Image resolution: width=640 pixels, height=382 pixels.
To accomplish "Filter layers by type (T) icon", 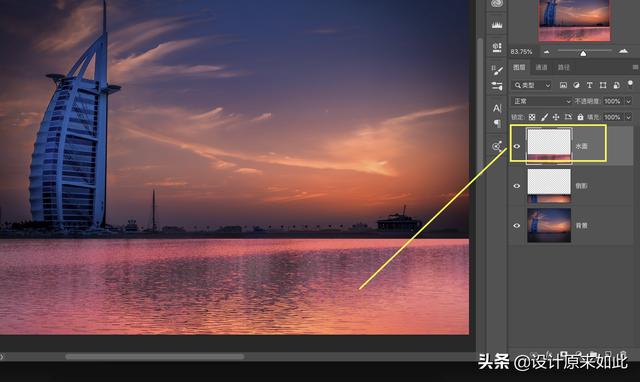I will 589,85.
